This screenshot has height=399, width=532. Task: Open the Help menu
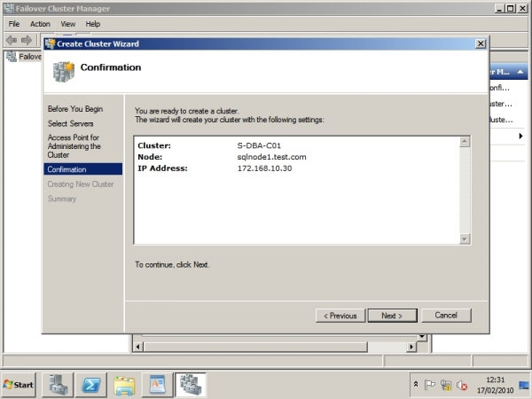point(92,24)
